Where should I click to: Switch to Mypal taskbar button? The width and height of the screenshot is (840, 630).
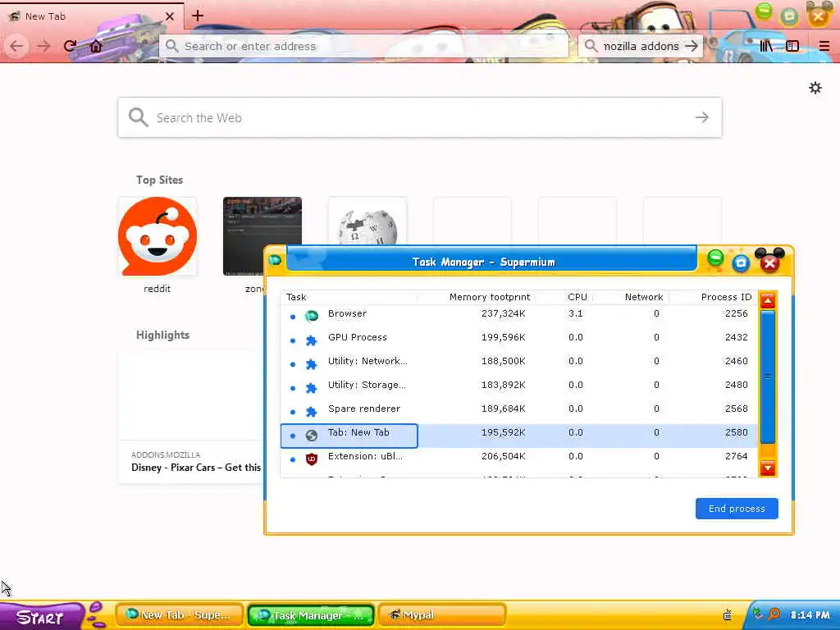442,615
